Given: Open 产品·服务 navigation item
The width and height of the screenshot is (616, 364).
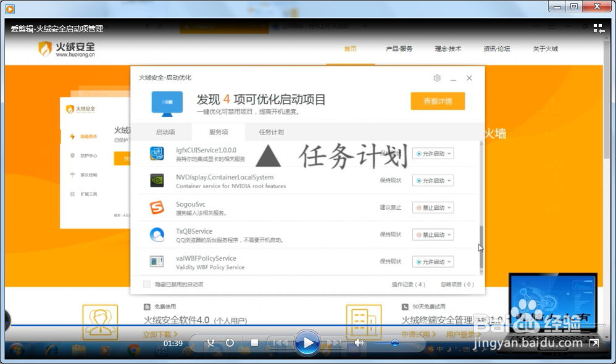Looking at the screenshot, I should click(x=399, y=49).
